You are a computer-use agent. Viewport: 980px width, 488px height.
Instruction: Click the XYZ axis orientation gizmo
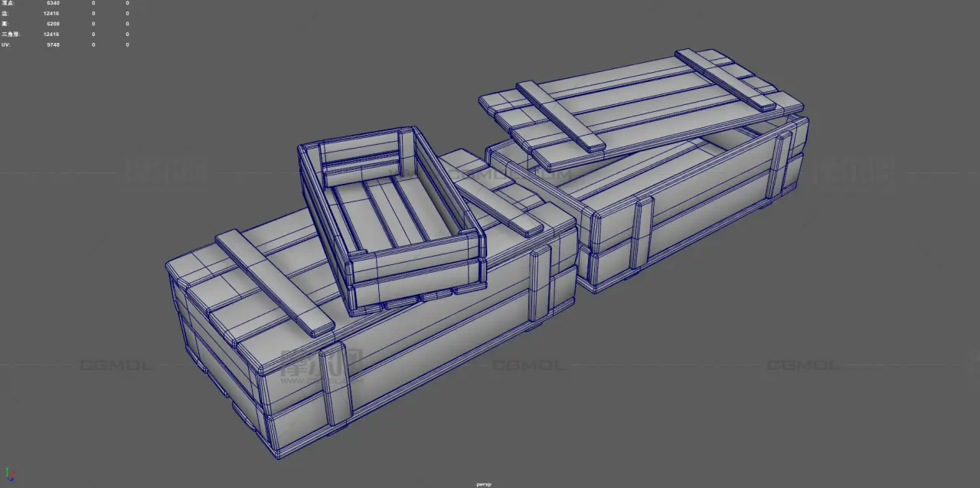(x=10, y=475)
